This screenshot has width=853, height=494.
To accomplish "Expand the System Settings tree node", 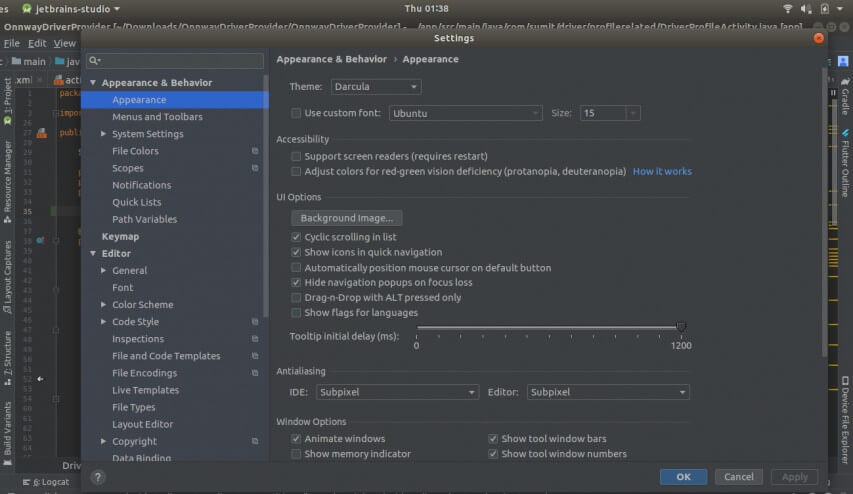I will coord(103,134).
